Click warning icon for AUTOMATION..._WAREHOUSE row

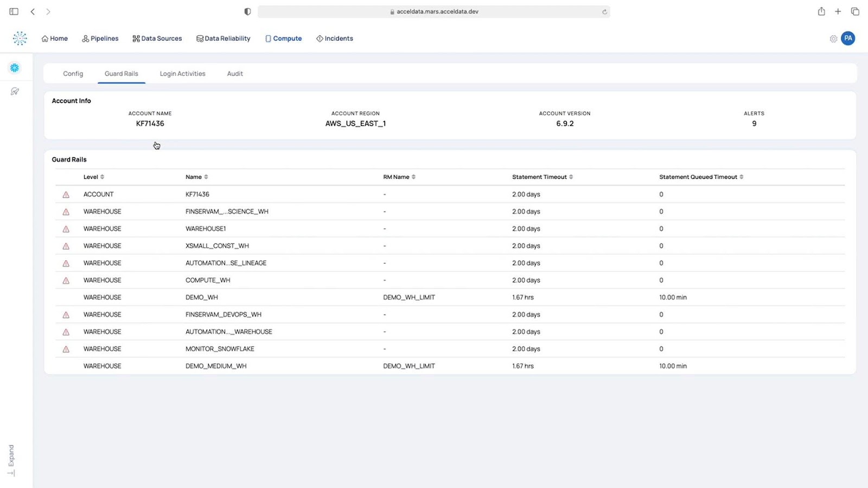(x=66, y=332)
